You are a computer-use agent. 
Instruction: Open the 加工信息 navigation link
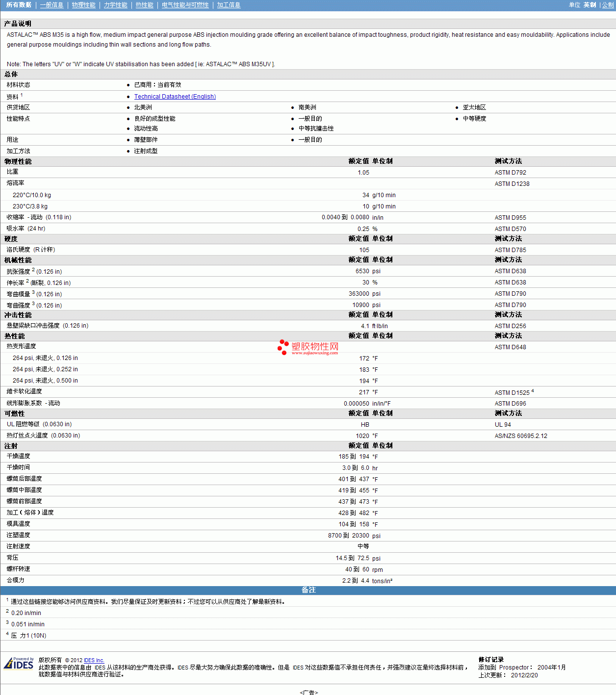tap(229, 5)
